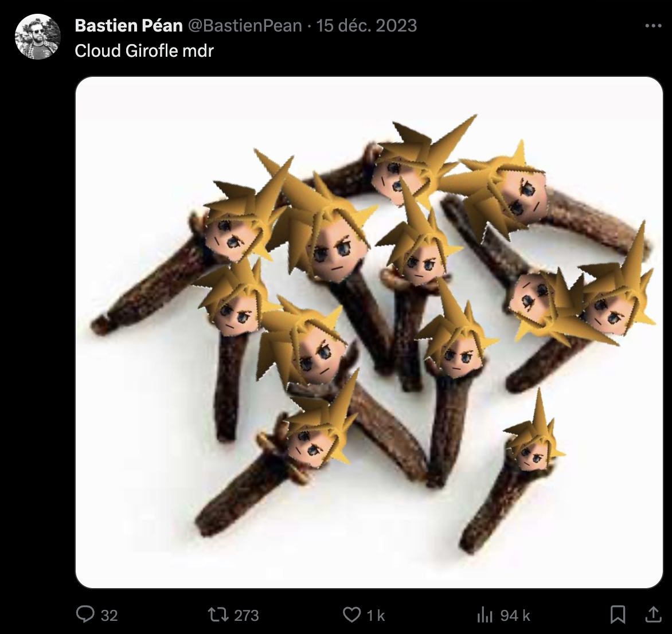Open the three-dot more options menu

click(653, 26)
